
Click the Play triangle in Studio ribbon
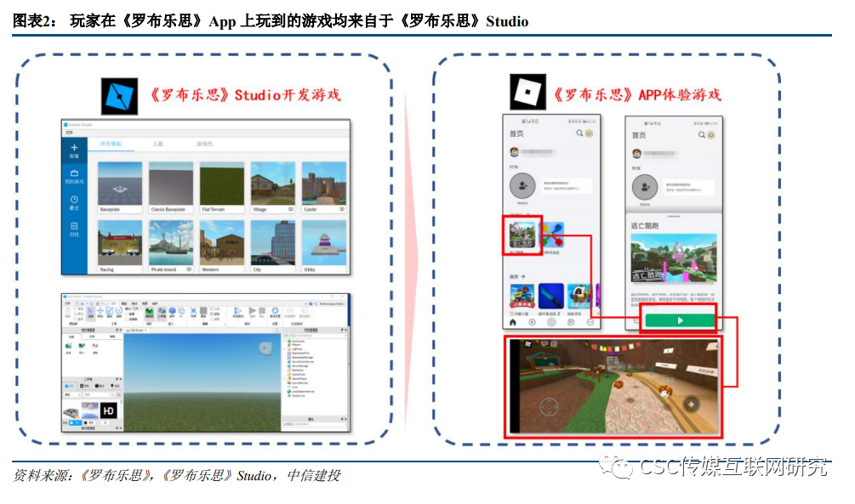tap(252, 311)
